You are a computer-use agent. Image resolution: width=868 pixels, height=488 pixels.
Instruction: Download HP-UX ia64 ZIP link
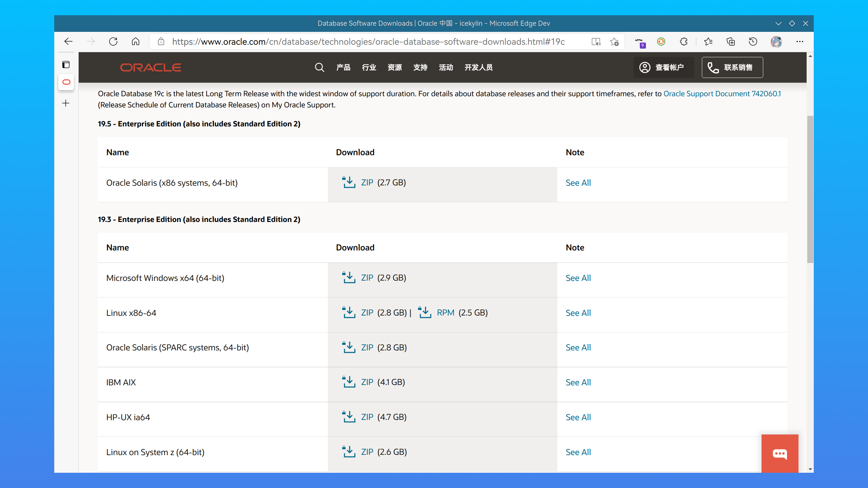coord(367,417)
